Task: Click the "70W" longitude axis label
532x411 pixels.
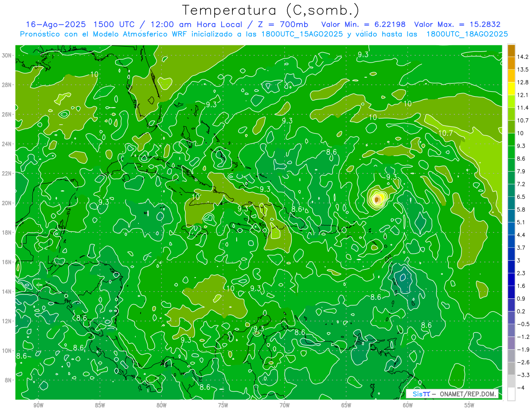Action: point(285,405)
